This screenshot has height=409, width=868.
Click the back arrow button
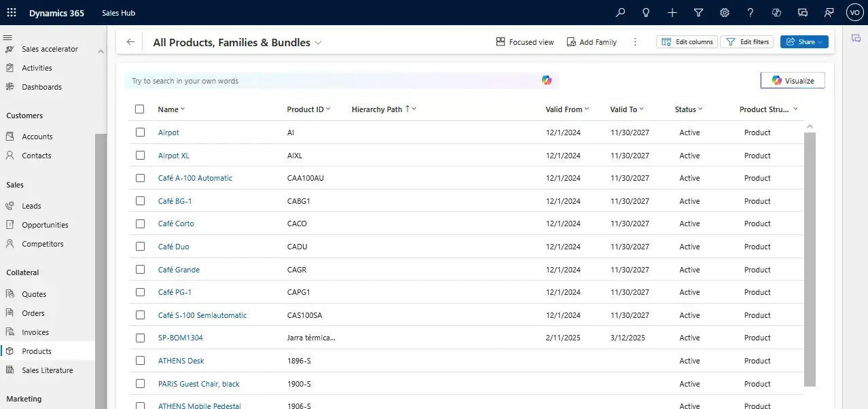[130, 42]
